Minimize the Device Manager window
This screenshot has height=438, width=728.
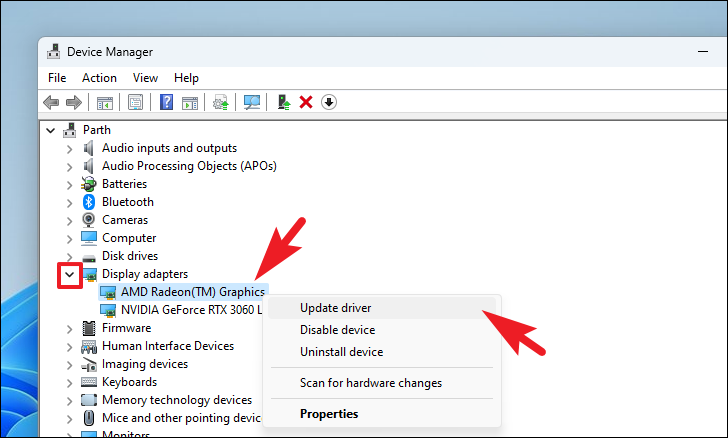coord(703,52)
